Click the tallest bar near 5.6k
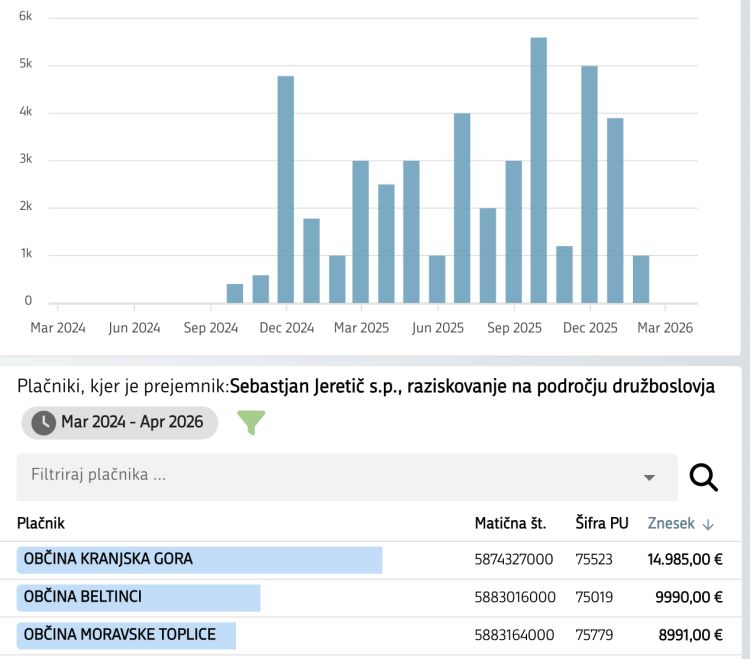Image resolution: width=750 pixels, height=659 pixels. [x=538, y=170]
